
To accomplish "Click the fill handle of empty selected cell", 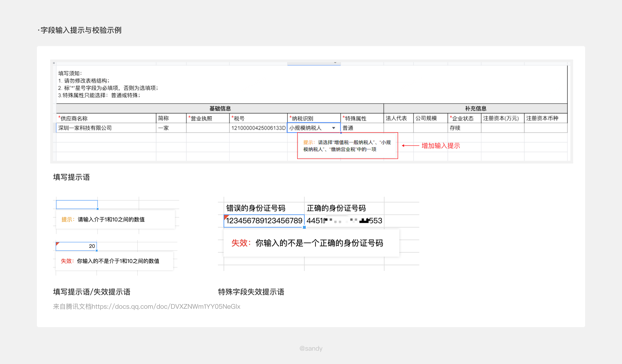I will tap(97, 209).
